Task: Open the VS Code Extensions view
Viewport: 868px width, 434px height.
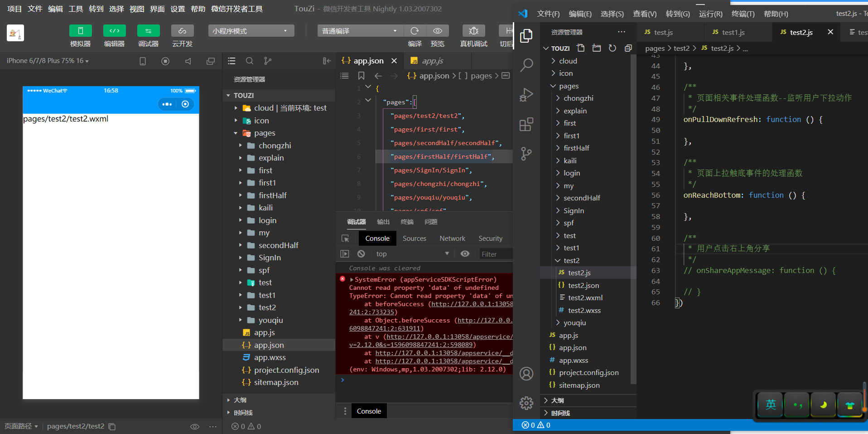Action: [526, 124]
